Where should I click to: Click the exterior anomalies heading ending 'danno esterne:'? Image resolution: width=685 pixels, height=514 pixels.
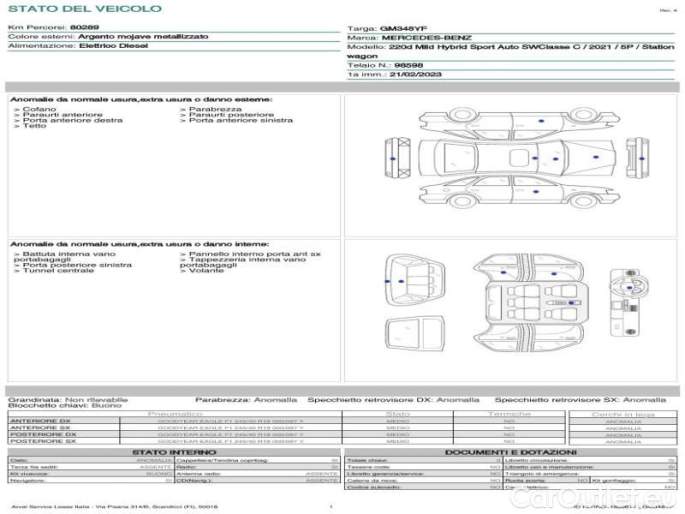141,100
